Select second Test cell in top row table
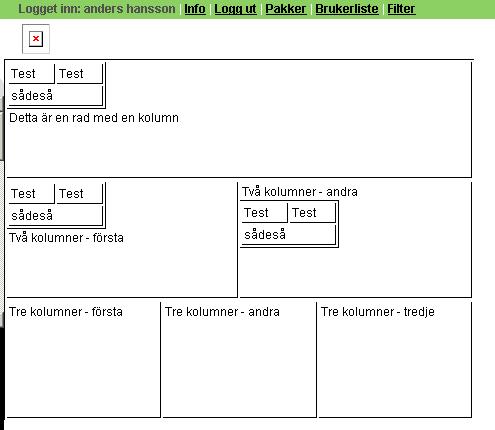 click(x=79, y=74)
